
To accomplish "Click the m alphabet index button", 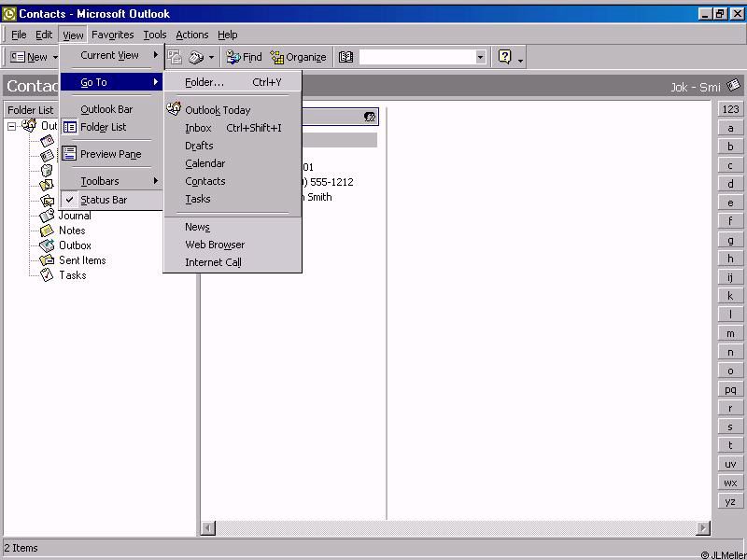I will 730,333.
